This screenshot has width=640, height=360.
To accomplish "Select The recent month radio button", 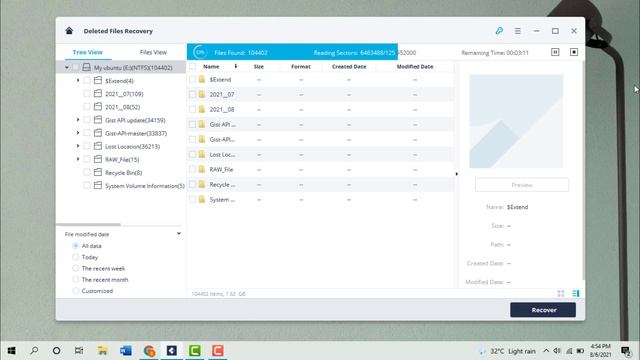I will coord(76,280).
